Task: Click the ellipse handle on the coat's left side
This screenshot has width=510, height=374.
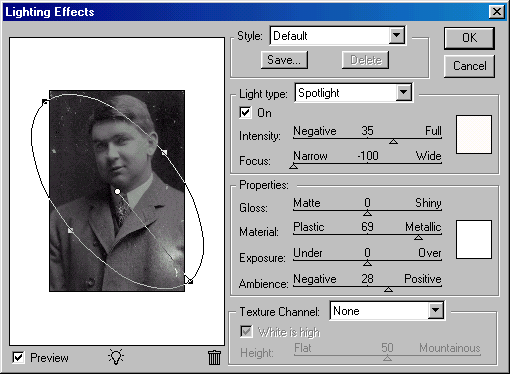Action: point(70,230)
